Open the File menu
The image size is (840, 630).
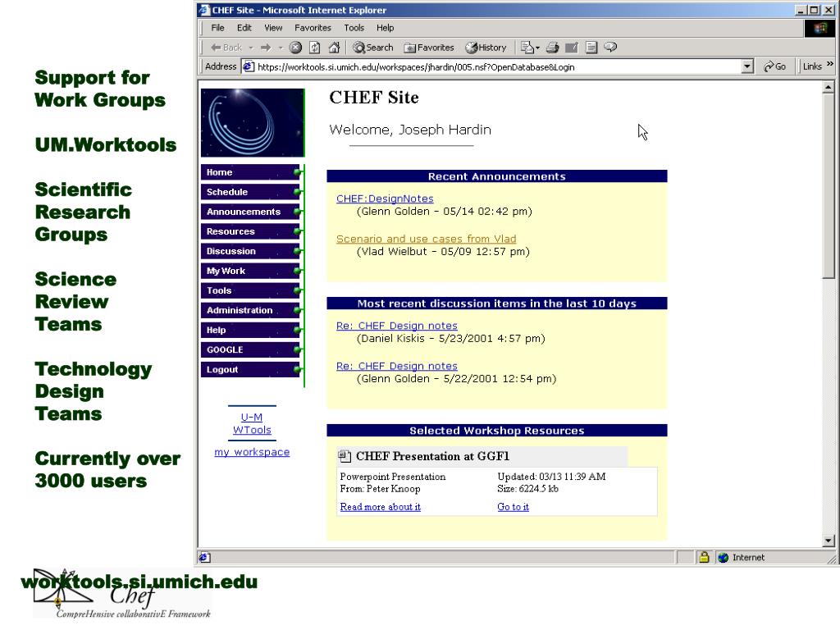pyautogui.click(x=217, y=28)
